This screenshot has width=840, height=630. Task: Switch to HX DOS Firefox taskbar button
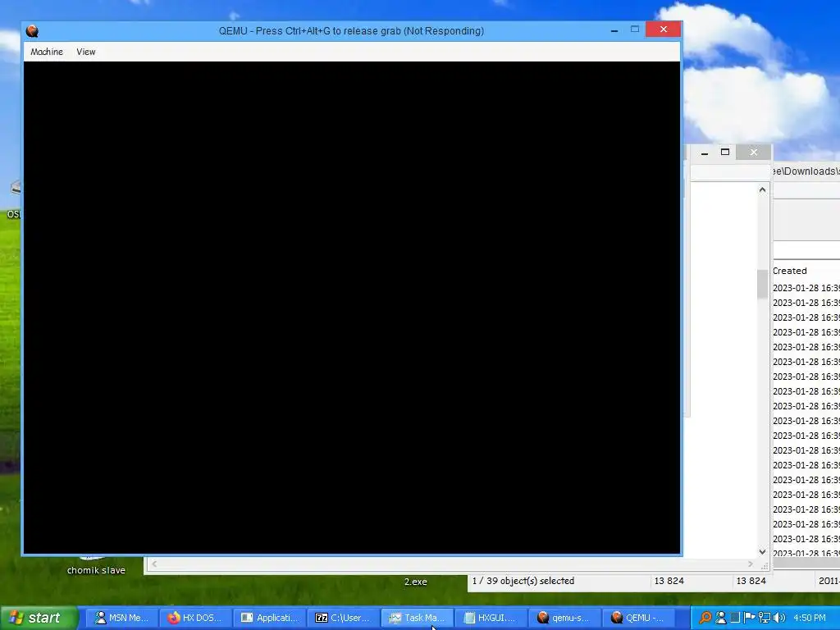click(x=196, y=618)
